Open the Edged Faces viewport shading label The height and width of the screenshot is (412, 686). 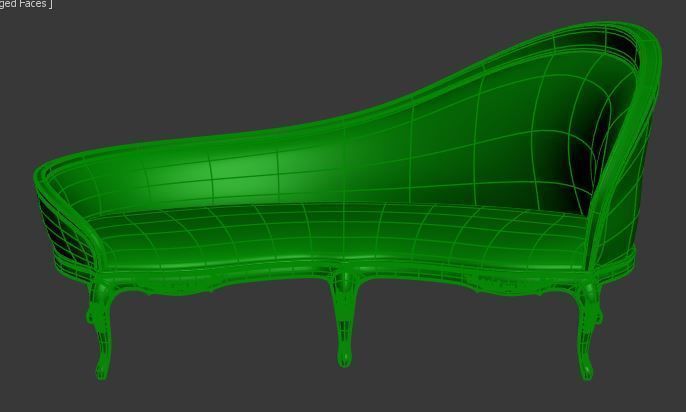[25, 4]
